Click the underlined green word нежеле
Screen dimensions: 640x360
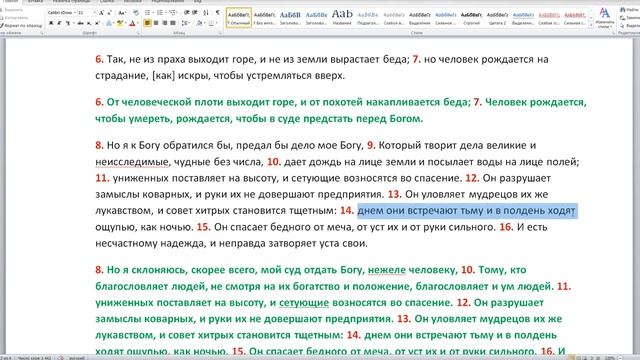387,270
